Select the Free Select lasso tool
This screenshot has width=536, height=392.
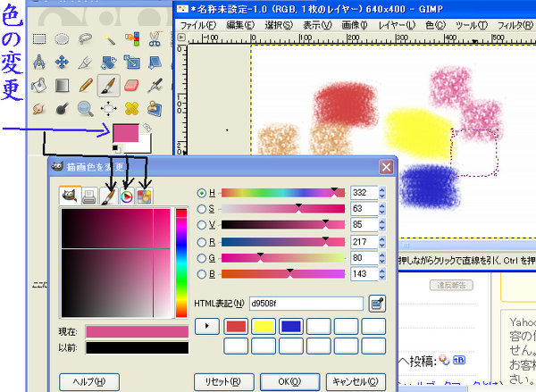[85, 38]
